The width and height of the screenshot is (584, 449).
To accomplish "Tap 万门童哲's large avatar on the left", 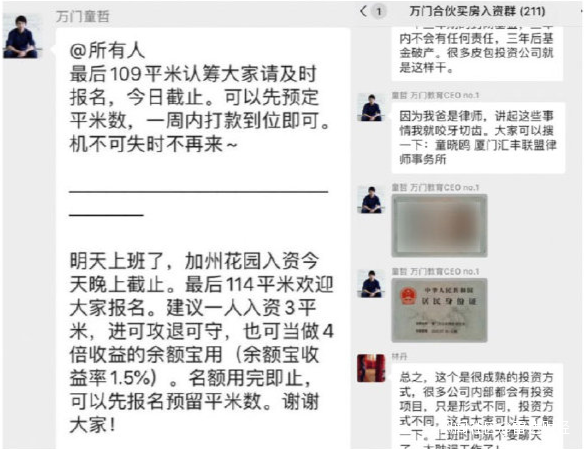I will pyautogui.click(x=20, y=36).
